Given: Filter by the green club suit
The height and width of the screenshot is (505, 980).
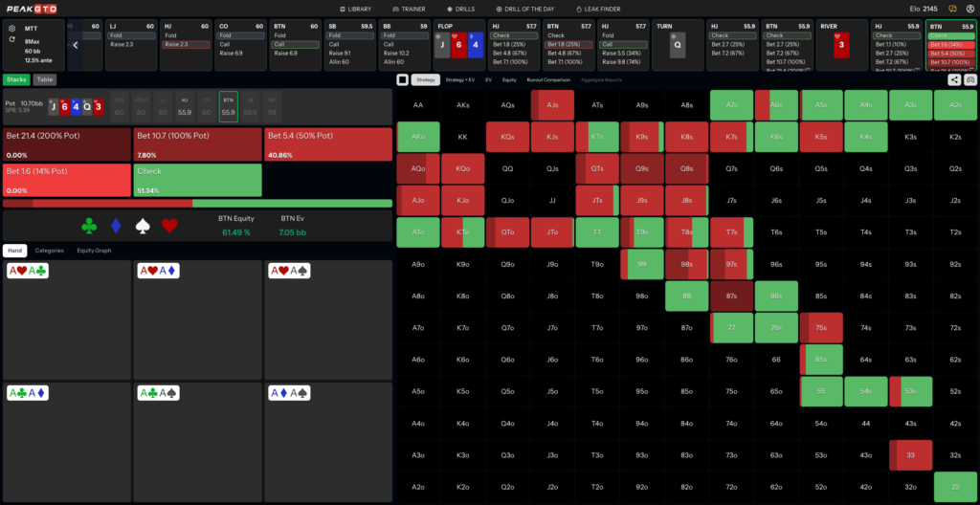Looking at the screenshot, I should point(89,226).
